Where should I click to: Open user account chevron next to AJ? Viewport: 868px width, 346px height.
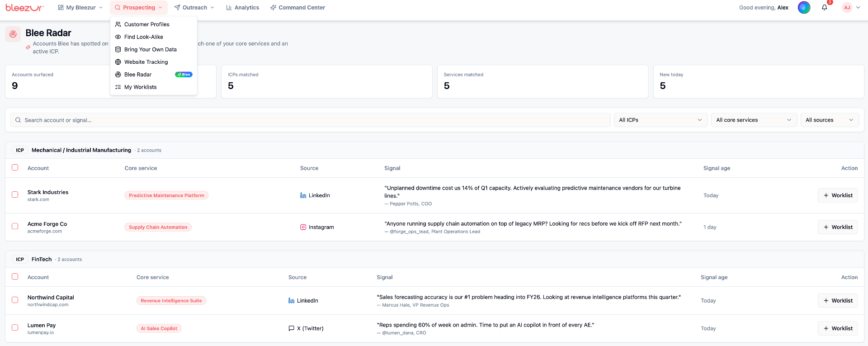click(x=858, y=8)
